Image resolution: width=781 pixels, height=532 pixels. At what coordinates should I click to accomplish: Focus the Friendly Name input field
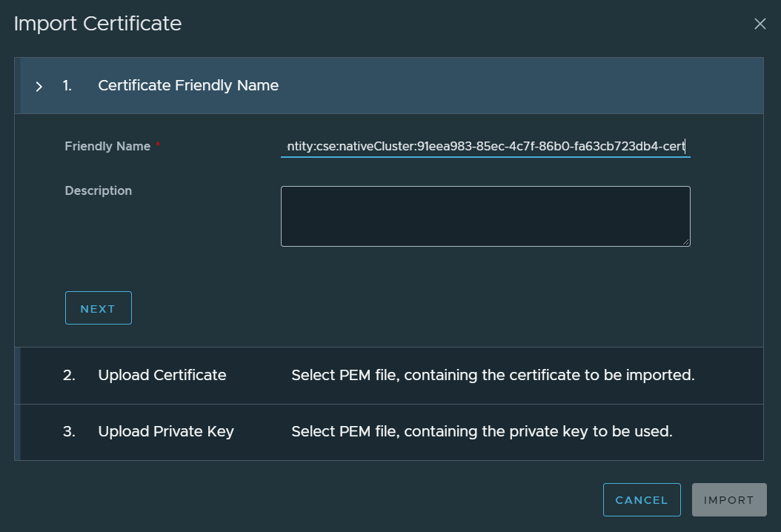click(x=485, y=147)
